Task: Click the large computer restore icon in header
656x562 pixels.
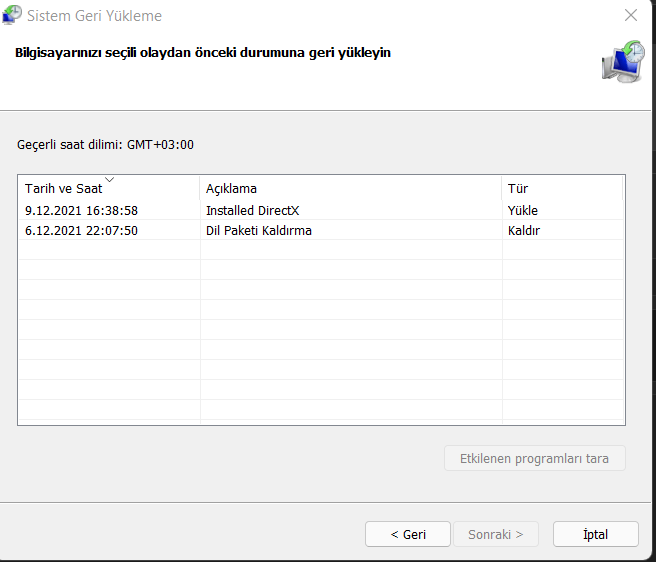Action: tap(622, 62)
